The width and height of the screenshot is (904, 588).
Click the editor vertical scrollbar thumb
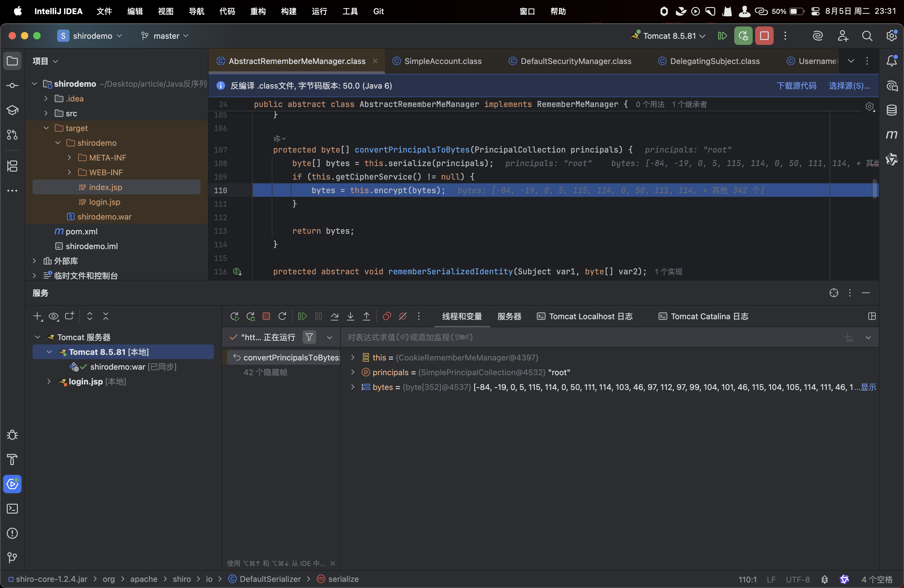874,189
